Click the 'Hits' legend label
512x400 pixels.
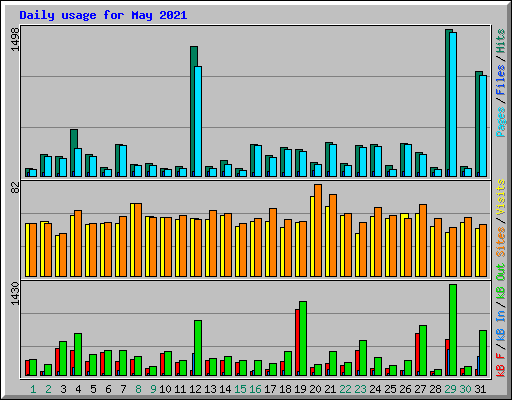pos(500,41)
